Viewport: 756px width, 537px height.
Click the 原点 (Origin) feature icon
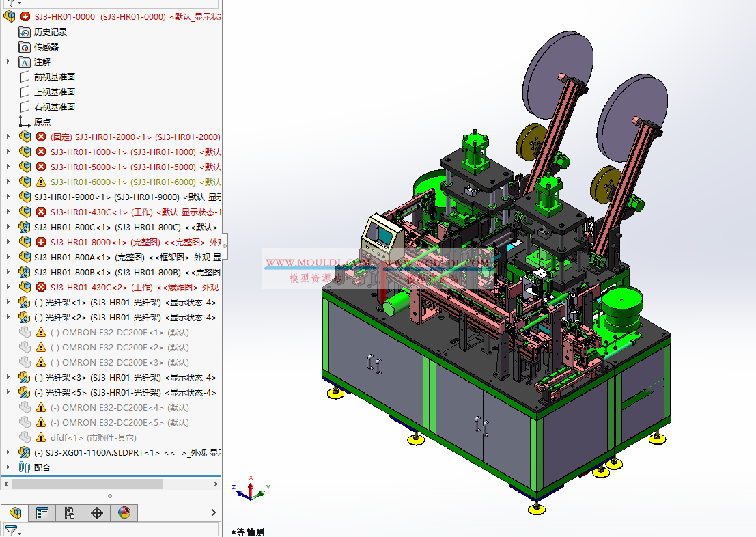point(25,121)
